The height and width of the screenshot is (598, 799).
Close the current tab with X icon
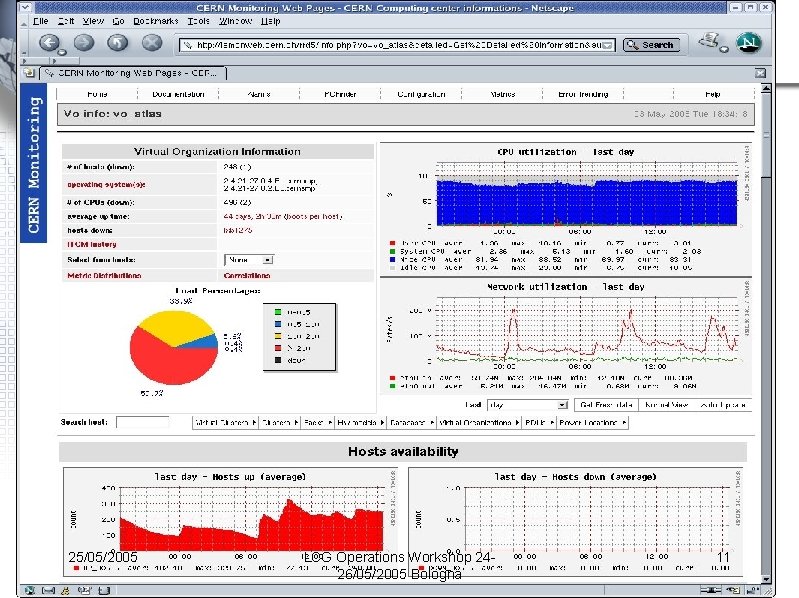tap(760, 73)
